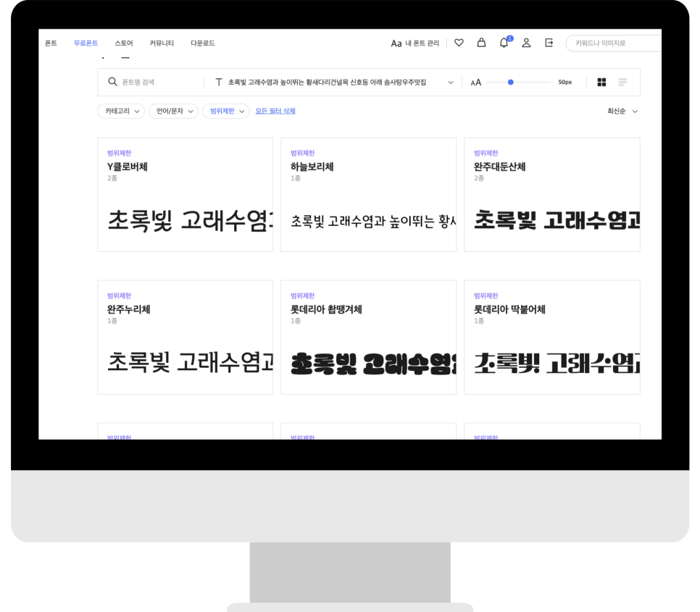
Task: Expand the 카테고리 filter dropdown
Action: (x=121, y=111)
